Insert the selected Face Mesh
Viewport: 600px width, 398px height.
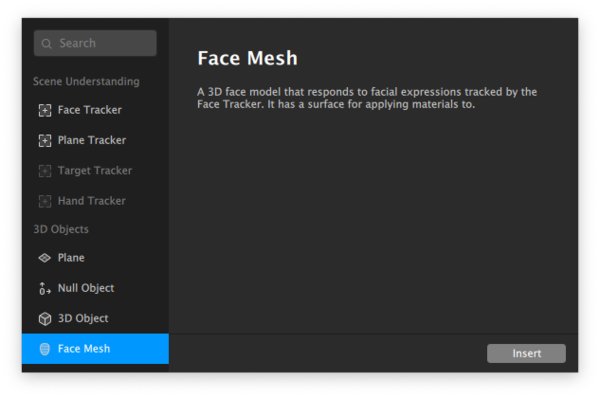pyautogui.click(x=526, y=353)
